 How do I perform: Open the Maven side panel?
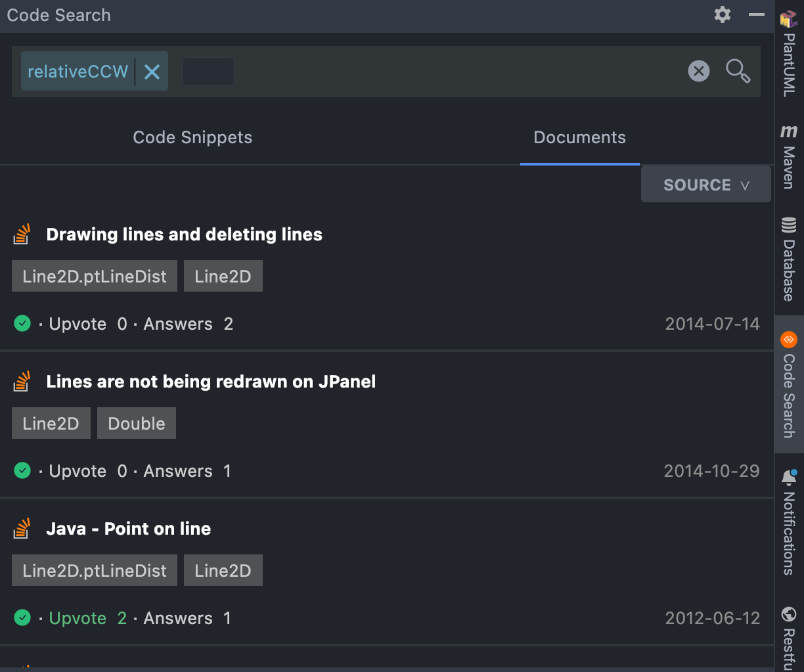(789, 156)
